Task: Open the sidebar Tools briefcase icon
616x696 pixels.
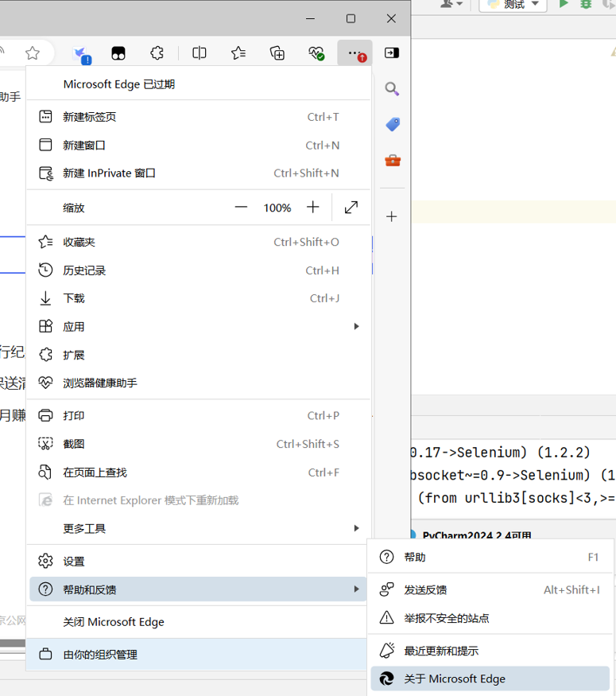Action: [393, 160]
